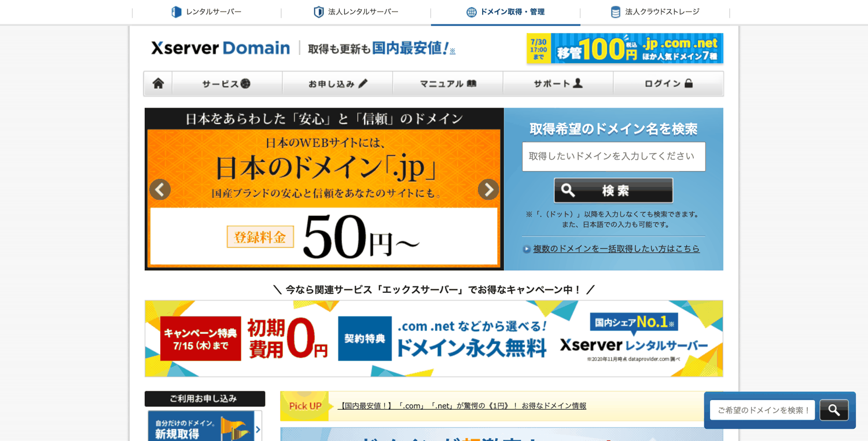Click the Xserver Domain logo
The height and width of the screenshot is (441, 868).
point(220,48)
